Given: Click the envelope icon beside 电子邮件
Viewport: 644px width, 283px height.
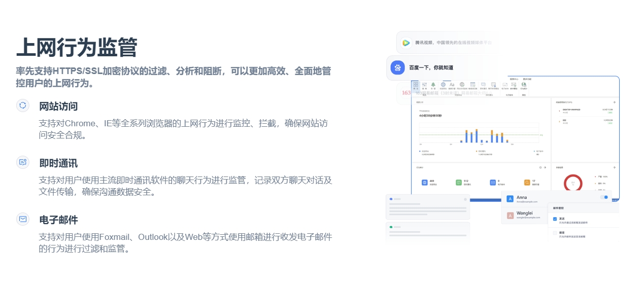Looking at the screenshot, I should (22, 219).
